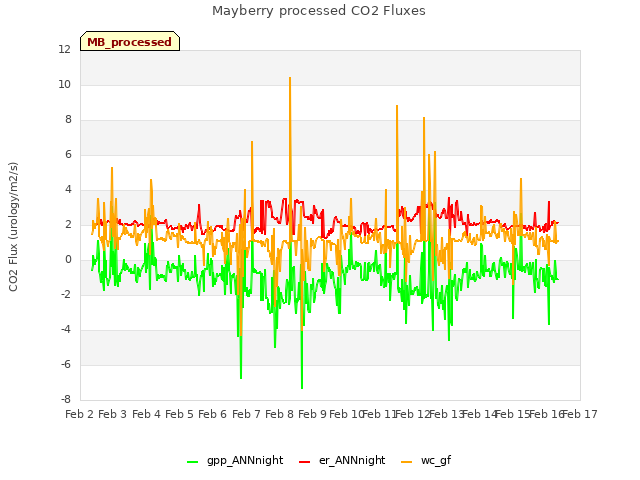Click the Feb 2 x-axis label
The image size is (640, 480).
coord(80,414)
